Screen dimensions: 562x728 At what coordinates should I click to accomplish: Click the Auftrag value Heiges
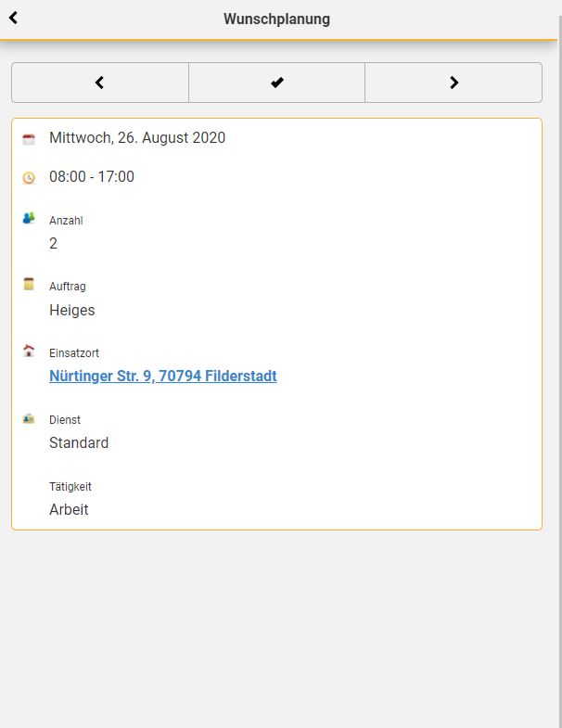tap(72, 310)
